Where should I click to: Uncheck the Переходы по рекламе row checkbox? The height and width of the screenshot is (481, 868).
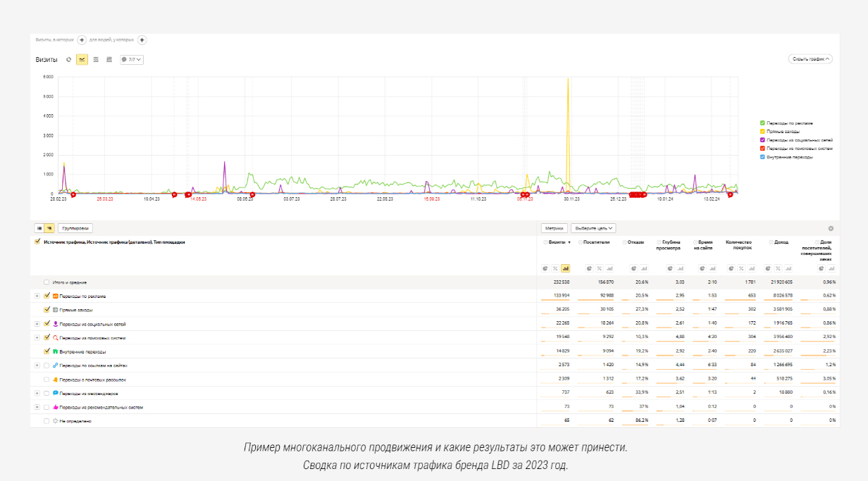46,296
